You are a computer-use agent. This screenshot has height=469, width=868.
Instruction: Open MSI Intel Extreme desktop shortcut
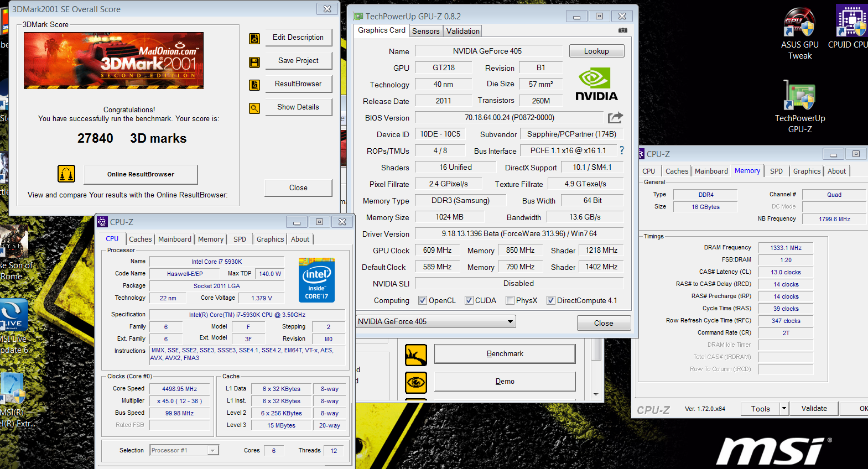(14, 399)
